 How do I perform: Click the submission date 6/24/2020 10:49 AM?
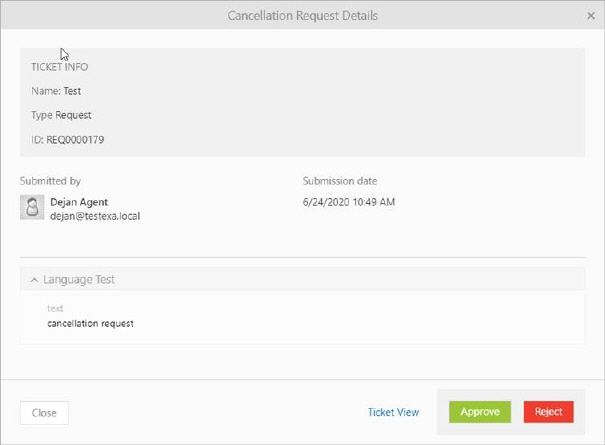(x=349, y=202)
